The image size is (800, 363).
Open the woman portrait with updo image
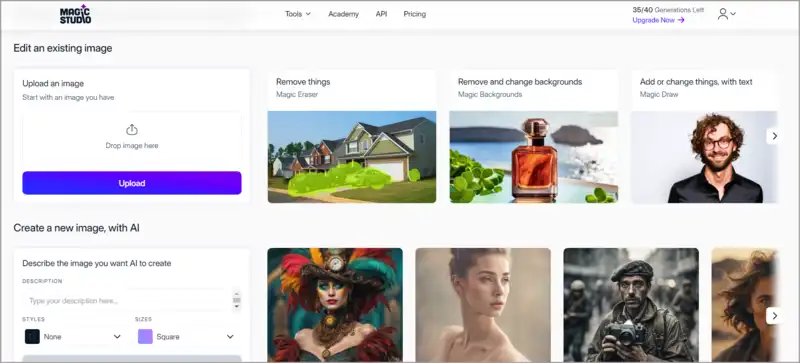[483, 305]
